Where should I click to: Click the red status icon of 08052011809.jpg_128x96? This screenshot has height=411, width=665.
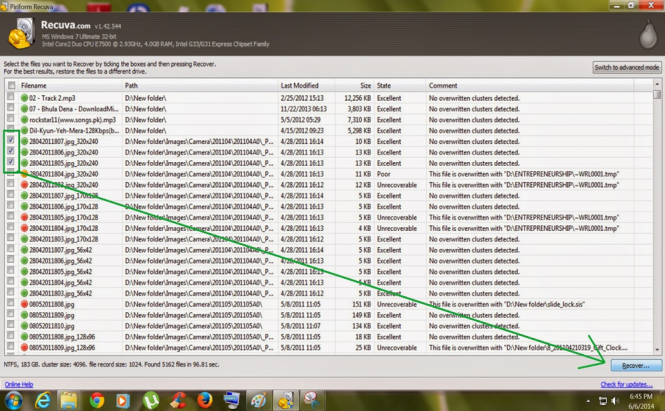(x=24, y=347)
